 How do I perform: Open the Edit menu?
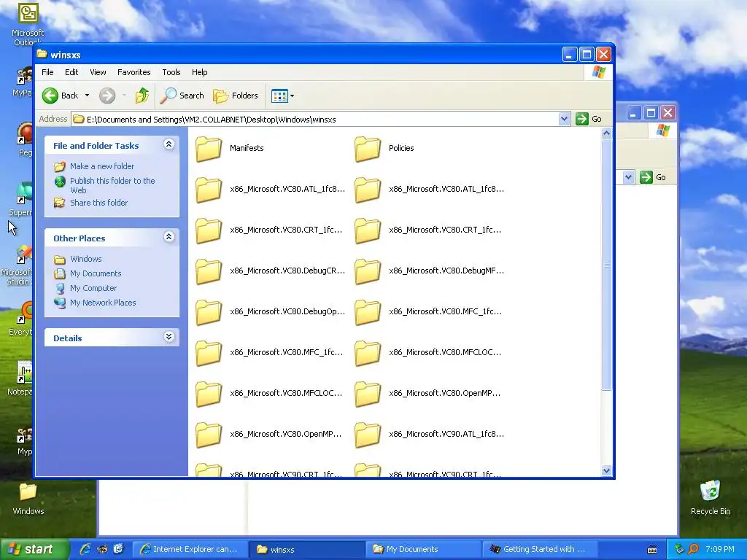pos(71,72)
